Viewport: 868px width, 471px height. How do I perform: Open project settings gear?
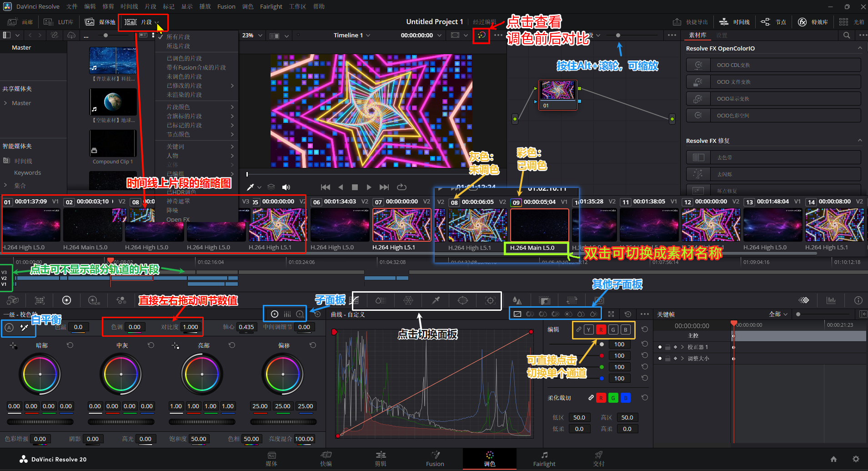(x=856, y=459)
